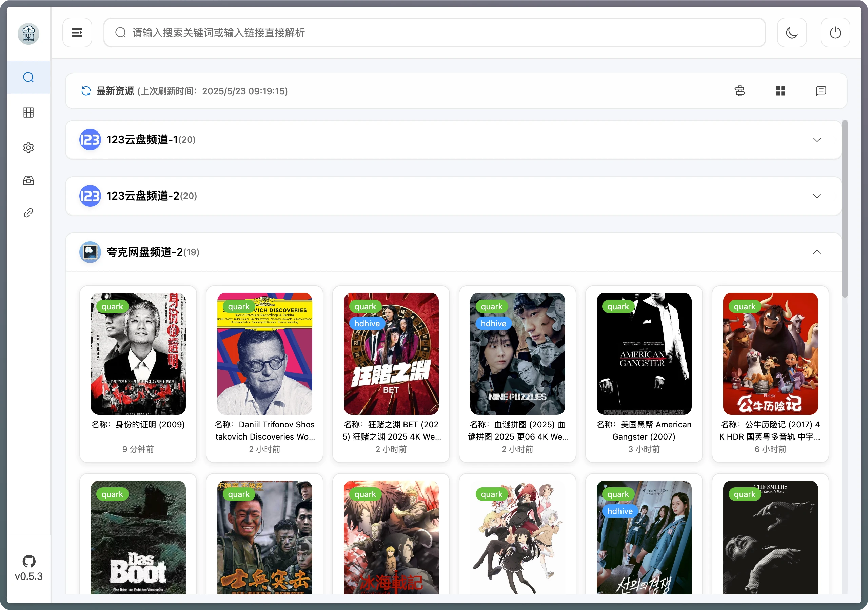Open the Nine Puzzles poster
This screenshot has height=610, width=868.
pyautogui.click(x=517, y=353)
